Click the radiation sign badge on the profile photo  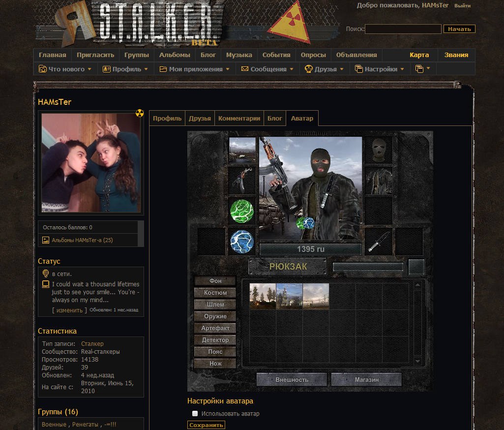pyautogui.click(x=140, y=113)
